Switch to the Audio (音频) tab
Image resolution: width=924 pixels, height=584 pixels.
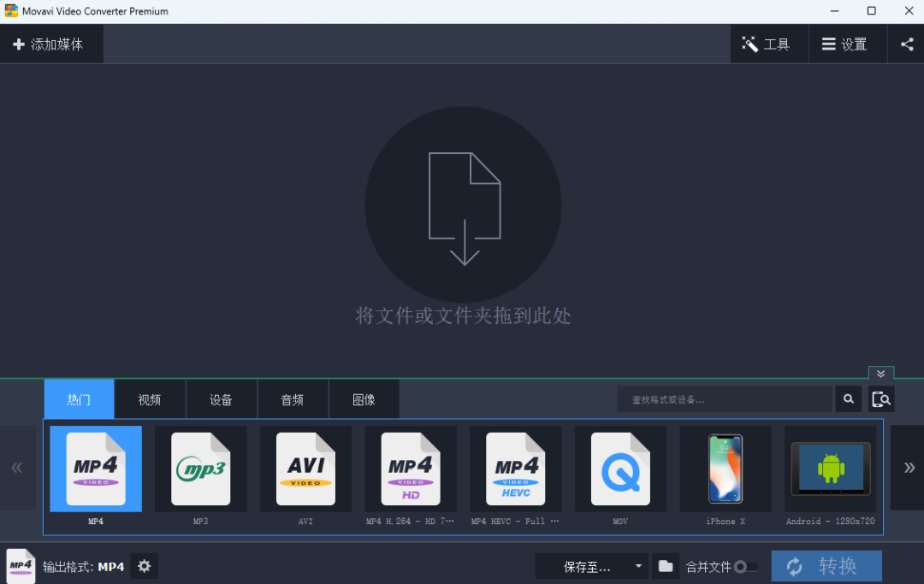(x=293, y=399)
